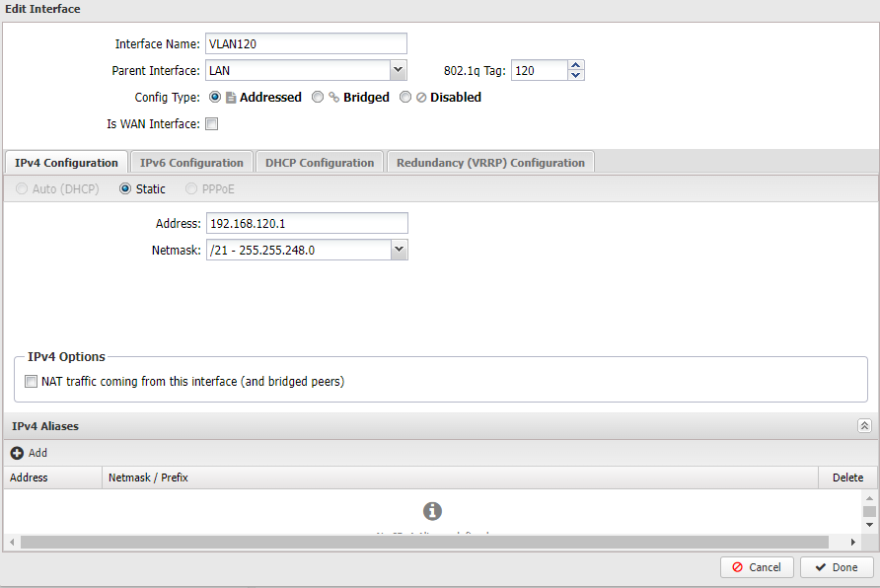Check NAT traffic coming from this interface
This screenshot has width=880, height=588.
click(x=31, y=381)
